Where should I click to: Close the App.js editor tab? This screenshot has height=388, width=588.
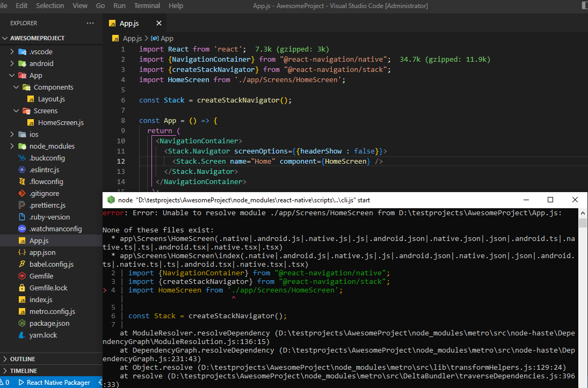[x=159, y=23]
